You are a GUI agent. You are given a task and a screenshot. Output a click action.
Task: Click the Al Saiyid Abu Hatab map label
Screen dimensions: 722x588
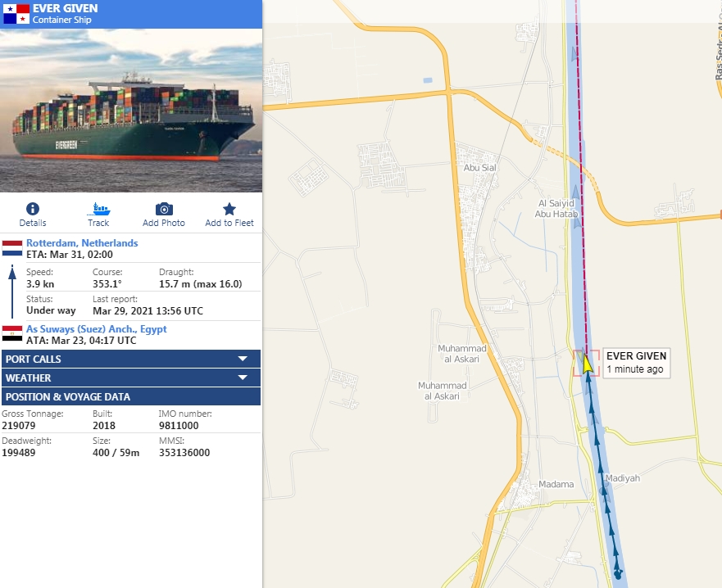[557, 209]
